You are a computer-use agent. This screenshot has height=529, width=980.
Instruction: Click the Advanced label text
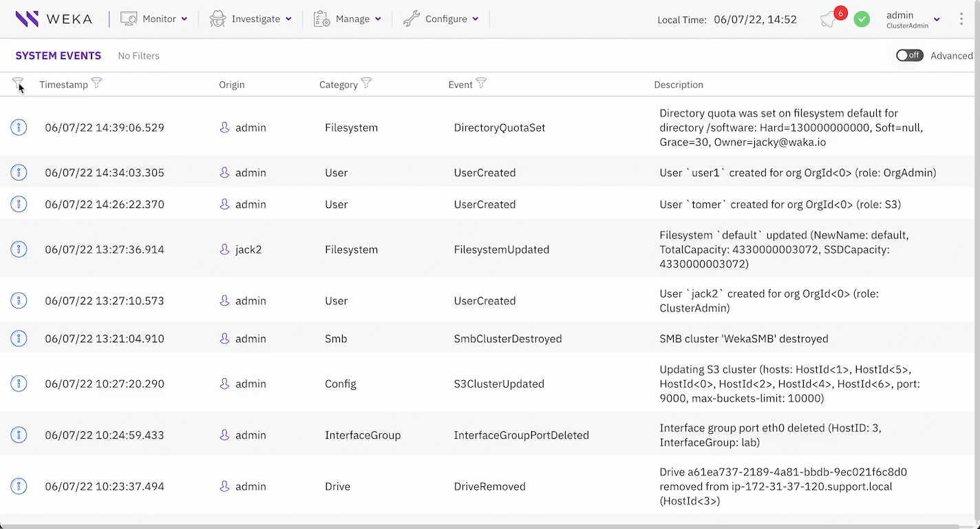click(951, 56)
